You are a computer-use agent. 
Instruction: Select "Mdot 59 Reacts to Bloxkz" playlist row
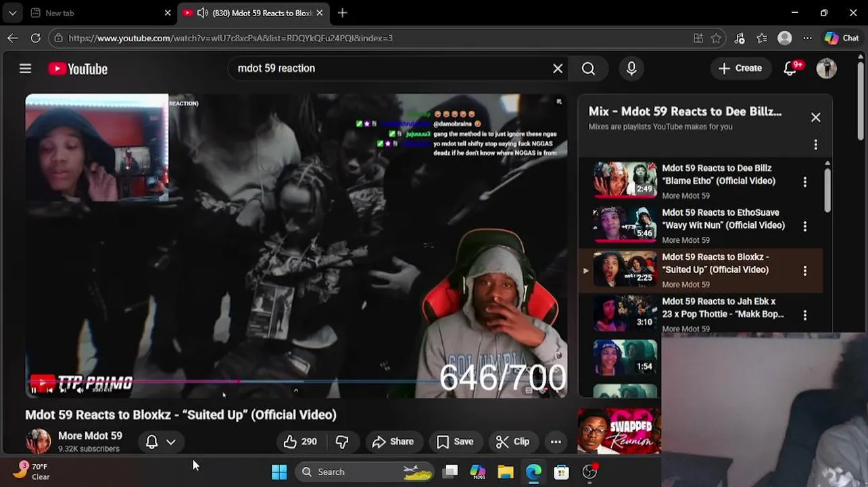click(700, 271)
